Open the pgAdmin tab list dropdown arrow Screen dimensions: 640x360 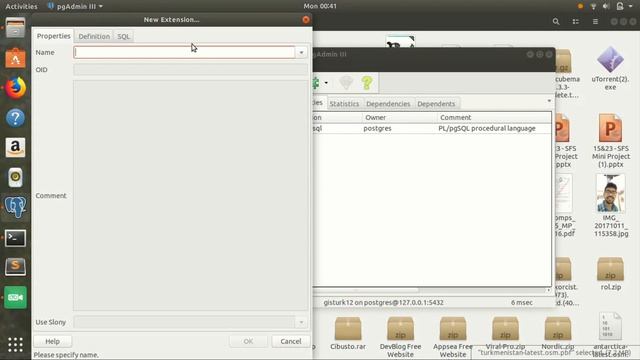tap(549, 100)
